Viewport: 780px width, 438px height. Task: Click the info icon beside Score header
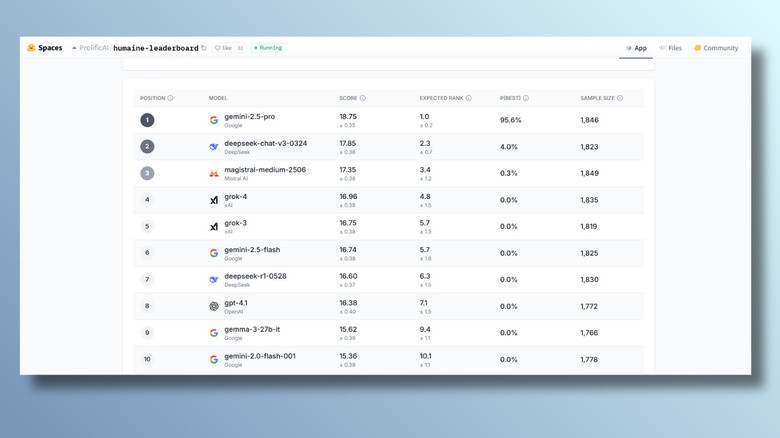(x=363, y=98)
